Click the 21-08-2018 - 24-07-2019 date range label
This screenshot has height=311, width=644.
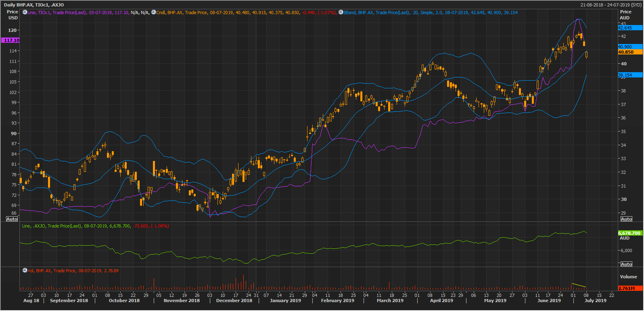click(x=611, y=5)
